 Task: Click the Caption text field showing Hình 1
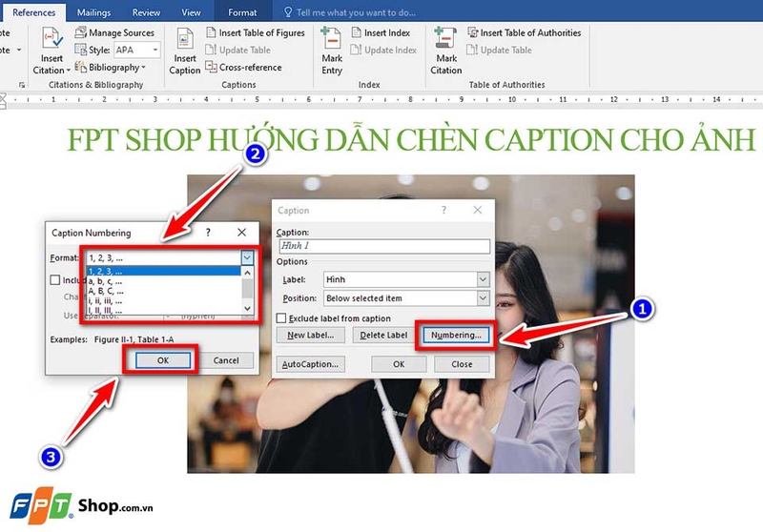384,246
